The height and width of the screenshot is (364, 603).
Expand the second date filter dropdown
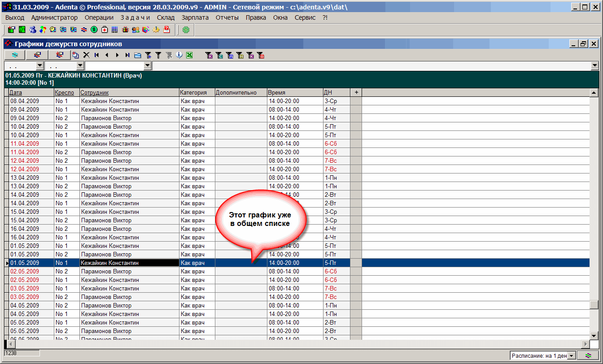coord(80,66)
